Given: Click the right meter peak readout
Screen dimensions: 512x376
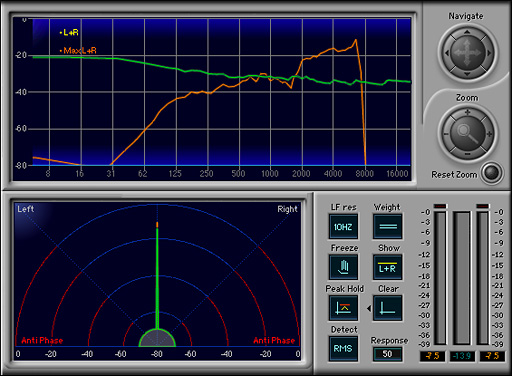Looking at the screenshot, I should 492,356.
